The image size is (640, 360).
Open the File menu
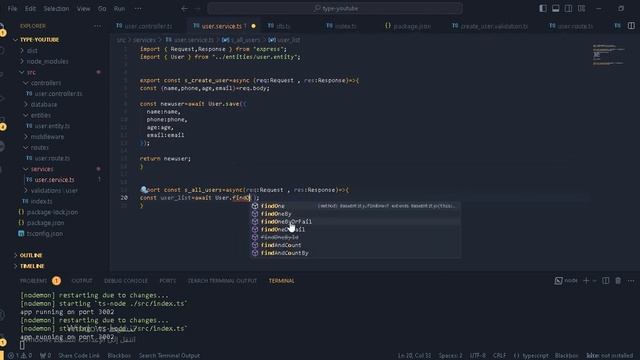click(13, 9)
